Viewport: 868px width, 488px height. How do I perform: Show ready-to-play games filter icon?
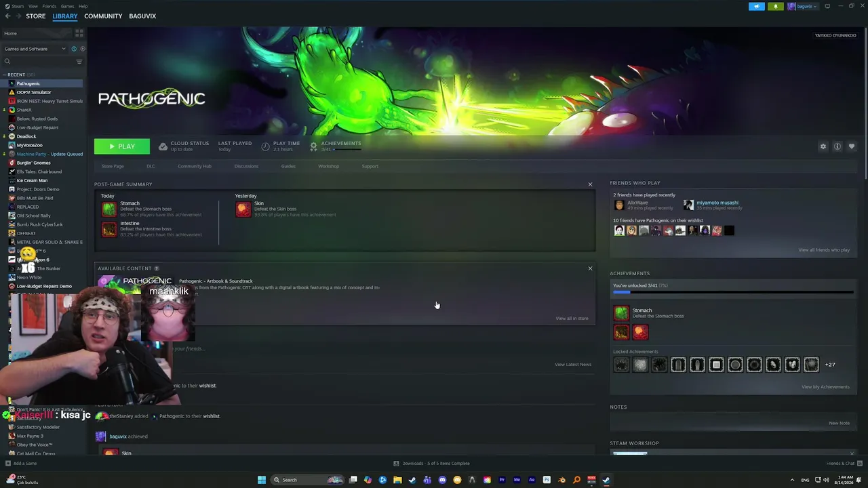(83, 49)
